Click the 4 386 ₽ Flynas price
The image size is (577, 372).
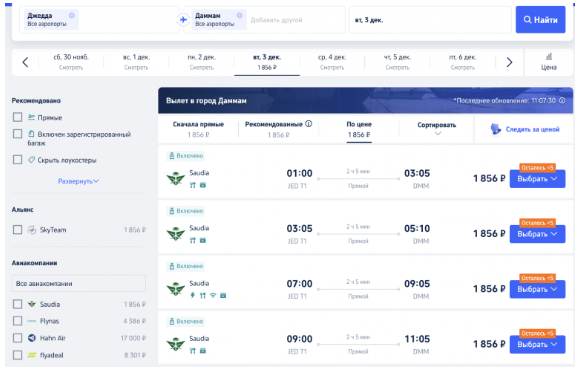(134, 321)
